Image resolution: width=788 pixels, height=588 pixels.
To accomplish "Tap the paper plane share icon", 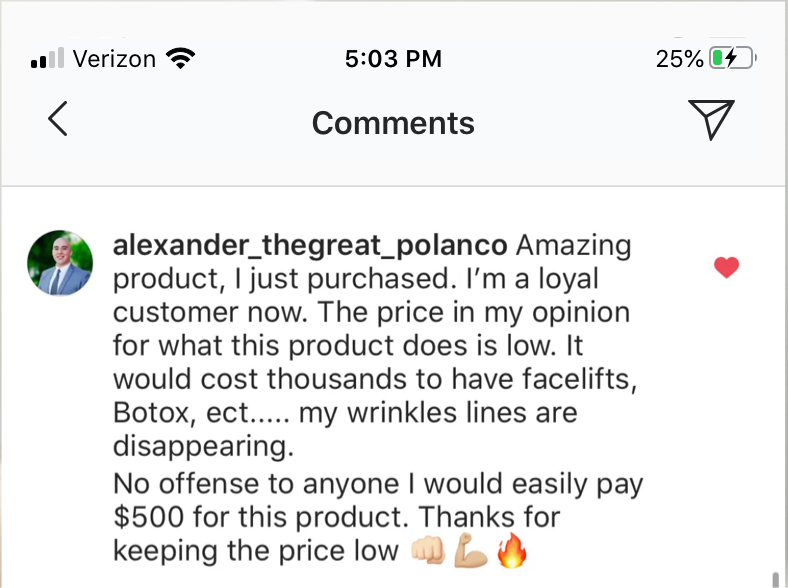I will click(x=712, y=120).
